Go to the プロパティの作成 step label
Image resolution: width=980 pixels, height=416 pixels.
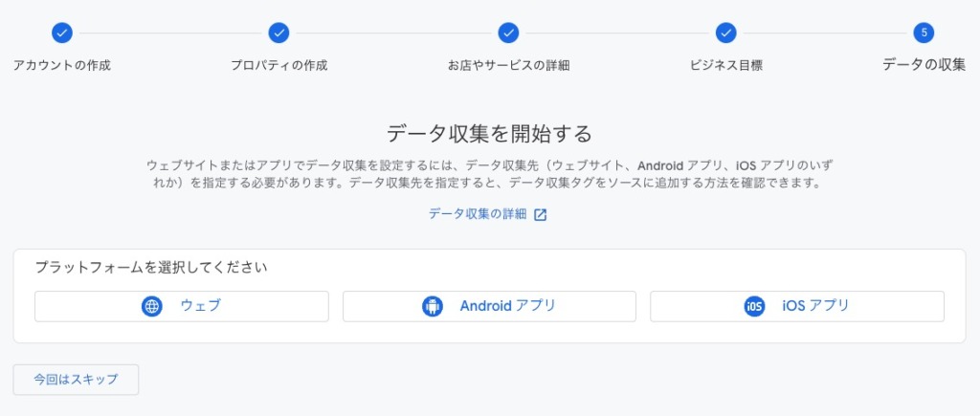(x=278, y=66)
